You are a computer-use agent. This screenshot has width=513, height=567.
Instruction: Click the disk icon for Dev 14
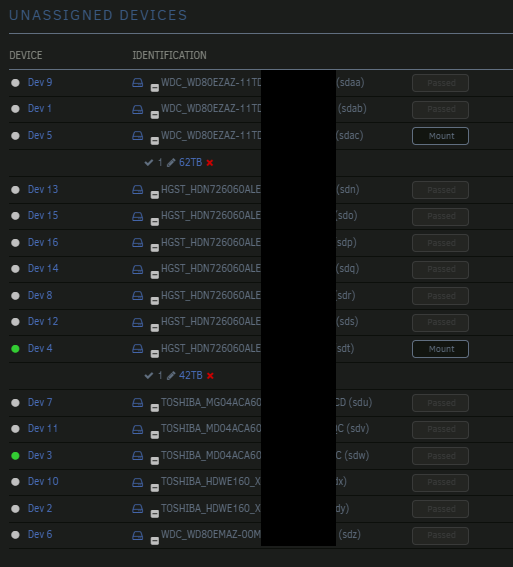coord(137,269)
